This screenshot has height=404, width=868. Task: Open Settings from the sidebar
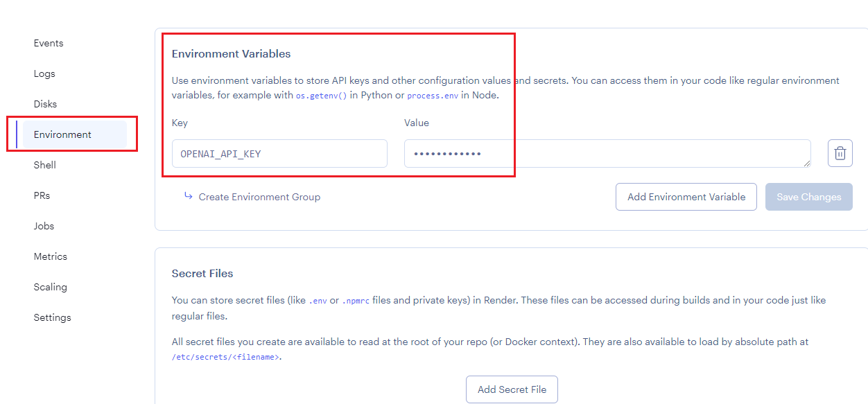[x=53, y=317]
